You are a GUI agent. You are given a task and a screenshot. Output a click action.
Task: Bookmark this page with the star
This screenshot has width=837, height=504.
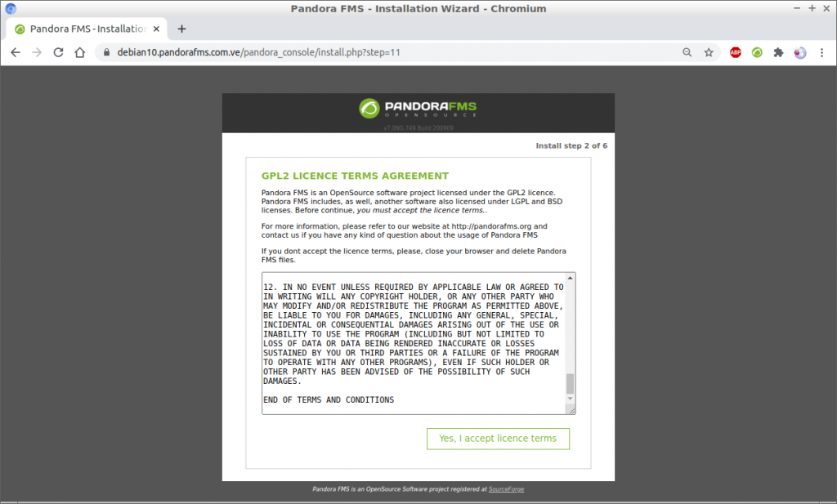(709, 52)
